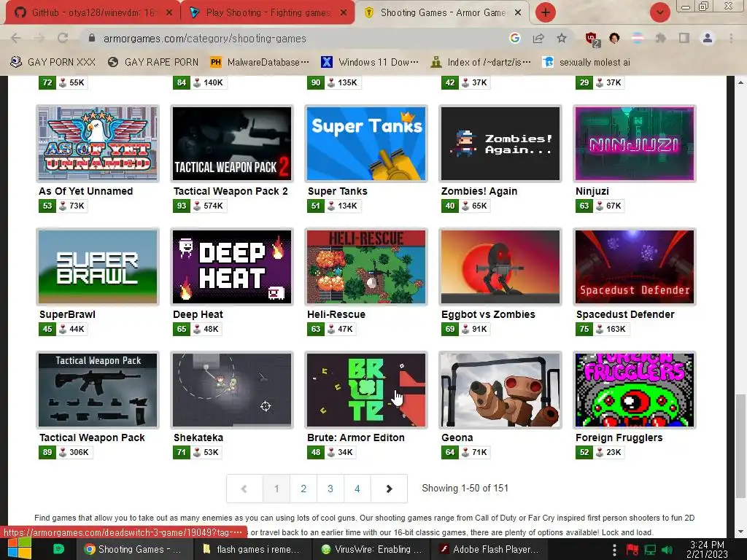Click the Geona title link

(457, 437)
